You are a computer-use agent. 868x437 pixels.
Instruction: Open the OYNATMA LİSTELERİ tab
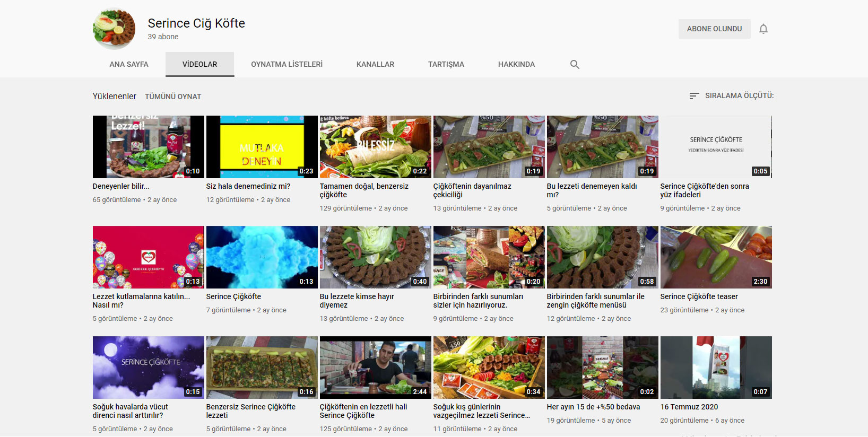tap(287, 64)
